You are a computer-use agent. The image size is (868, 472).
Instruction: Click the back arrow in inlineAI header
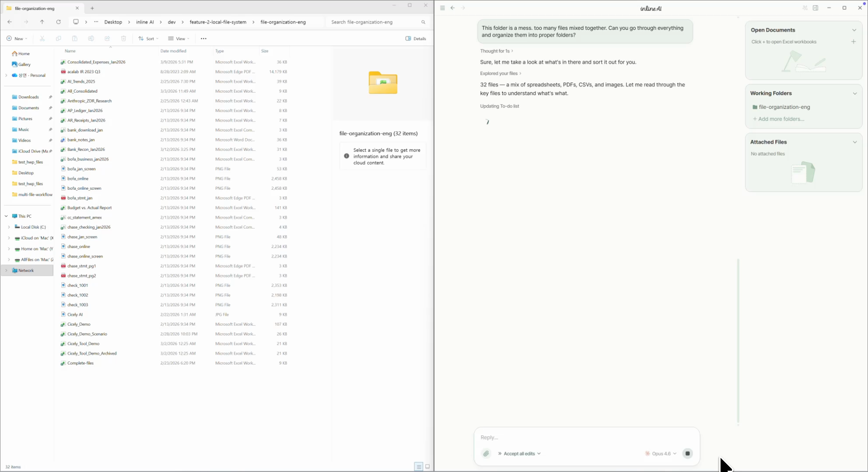tap(453, 8)
